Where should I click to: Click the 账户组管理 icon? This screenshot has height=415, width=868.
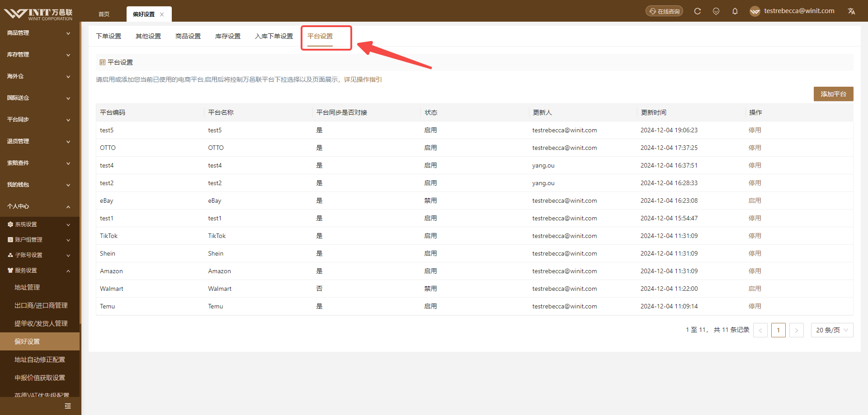click(x=10, y=240)
